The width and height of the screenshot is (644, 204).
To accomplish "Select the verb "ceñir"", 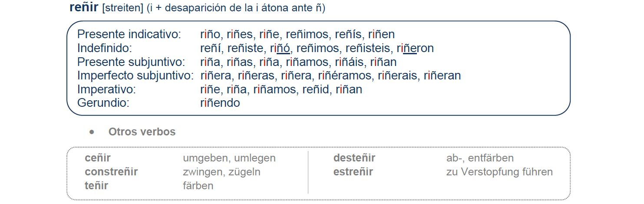I will [98, 158].
